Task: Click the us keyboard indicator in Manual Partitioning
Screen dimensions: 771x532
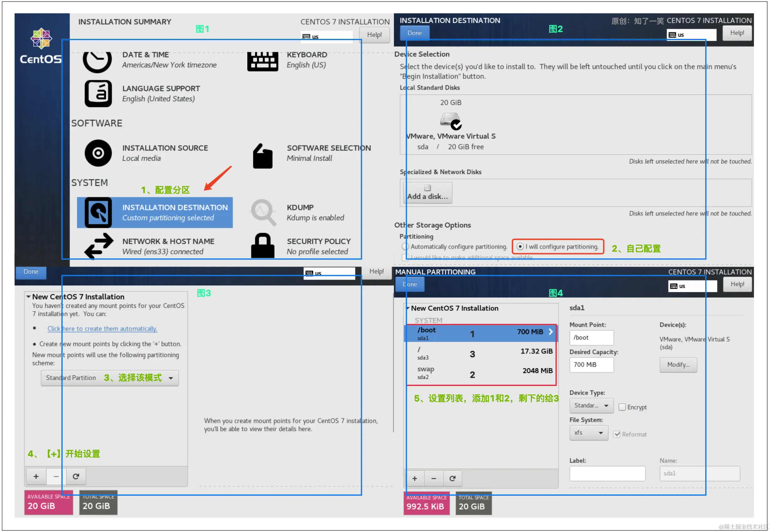Action: click(692, 286)
